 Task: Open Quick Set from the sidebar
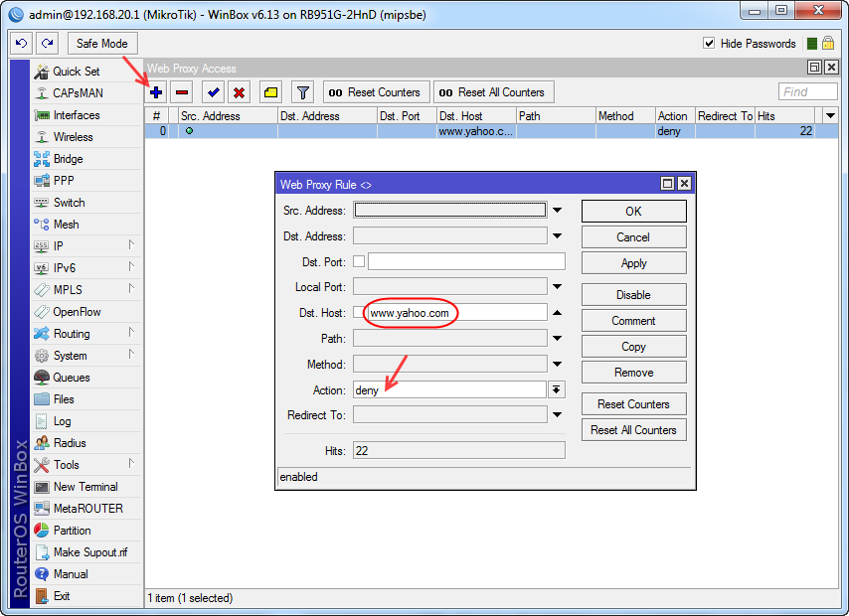76,72
